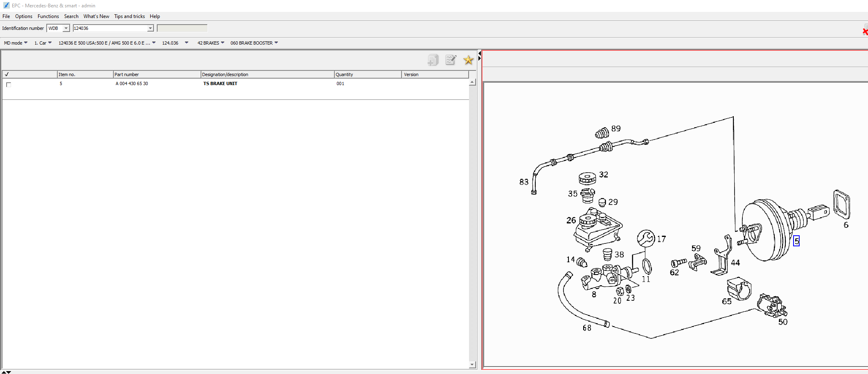868x374 pixels.
Task: Select callout 29 in diagram
Action: point(613,202)
